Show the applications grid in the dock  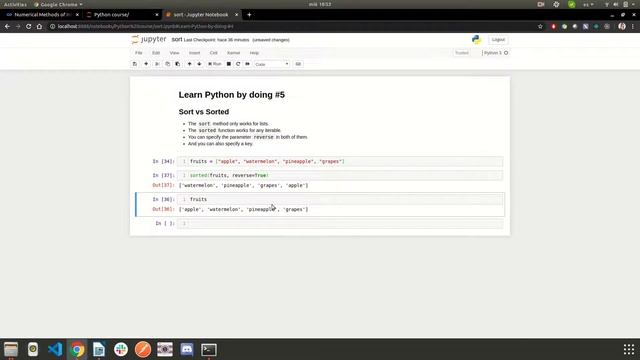(x=629, y=349)
